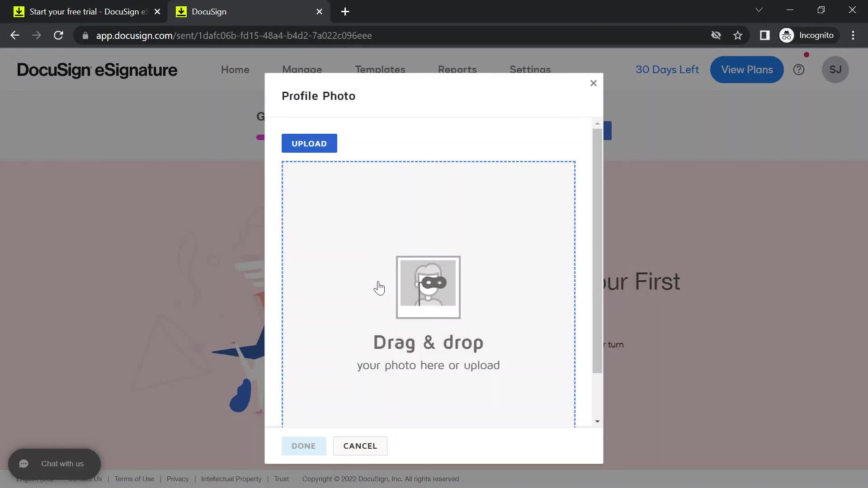Click the profile/avatar icon top right
The image size is (868, 488).
(x=836, y=70)
